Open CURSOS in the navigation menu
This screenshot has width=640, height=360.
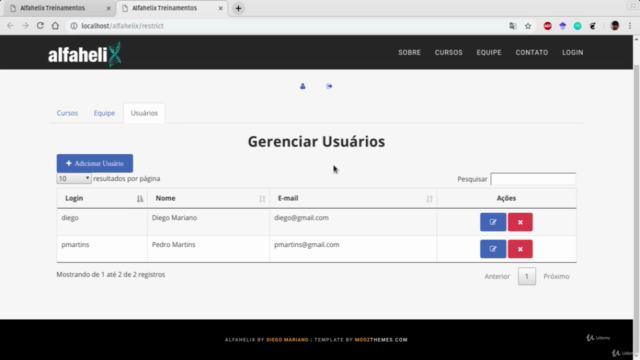(x=449, y=53)
